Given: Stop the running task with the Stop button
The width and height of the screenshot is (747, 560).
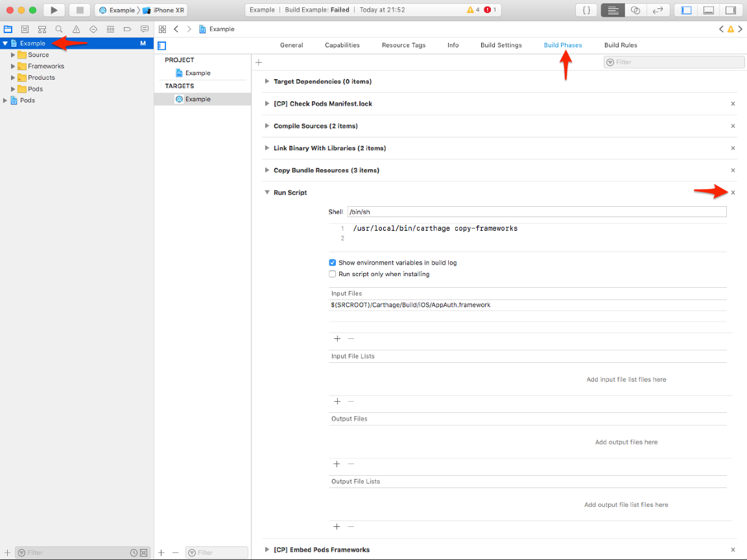Looking at the screenshot, I should (80, 10).
